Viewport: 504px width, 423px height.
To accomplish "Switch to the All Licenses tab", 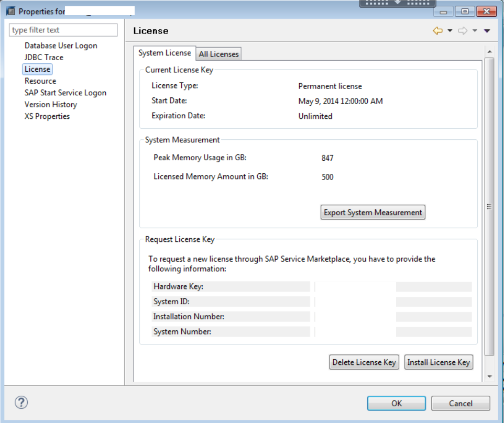I will tap(218, 54).
